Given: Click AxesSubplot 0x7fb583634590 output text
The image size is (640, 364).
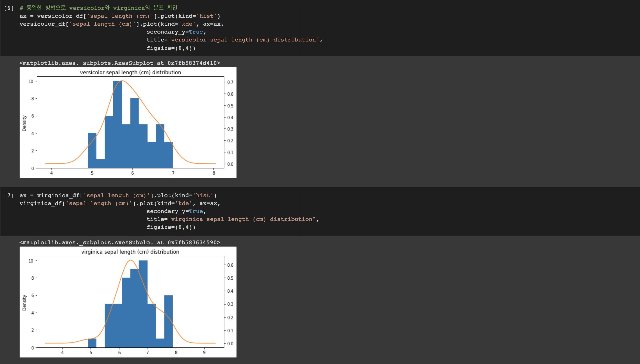Looking at the screenshot, I should pos(120,243).
